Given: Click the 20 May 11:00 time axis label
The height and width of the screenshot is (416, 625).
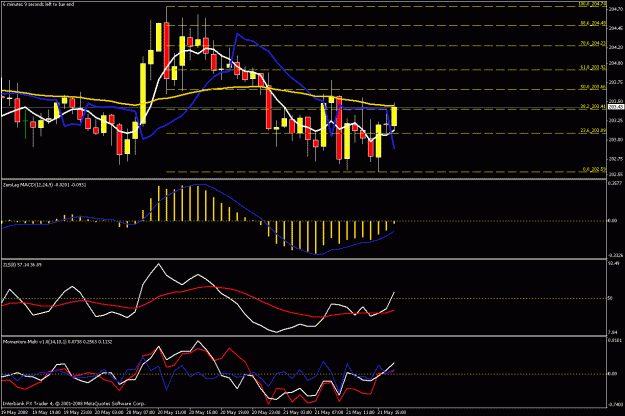Looking at the screenshot, I should (x=172, y=413).
